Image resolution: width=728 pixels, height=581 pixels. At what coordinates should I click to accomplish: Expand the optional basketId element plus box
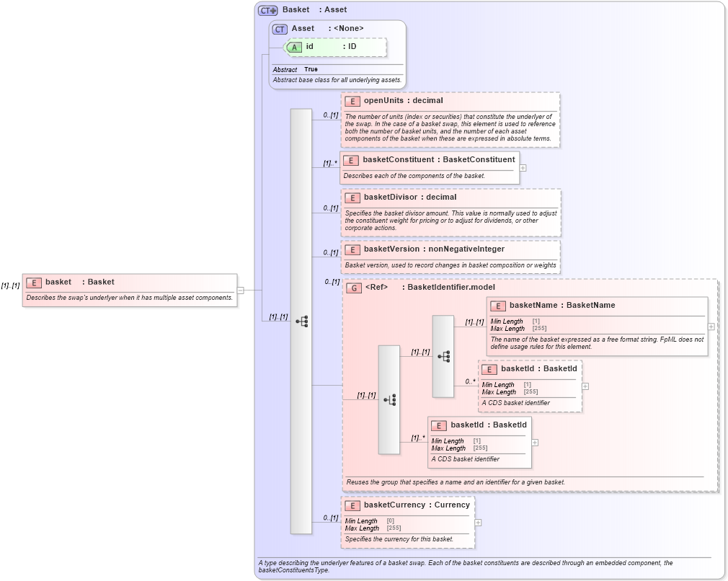[x=585, y=386]
